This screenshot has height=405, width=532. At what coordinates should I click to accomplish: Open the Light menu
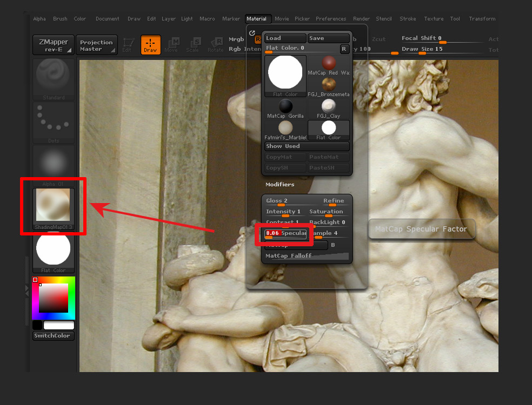tap(187, 19)
